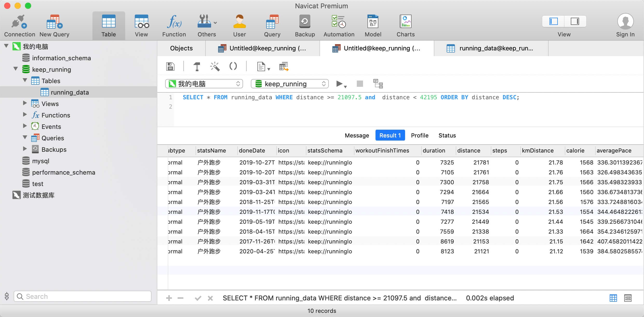Image resolution: width=644 pixels, height=317 pixels.
Task: Select the mysql database in sidebar
Action: tap(41, 161)
